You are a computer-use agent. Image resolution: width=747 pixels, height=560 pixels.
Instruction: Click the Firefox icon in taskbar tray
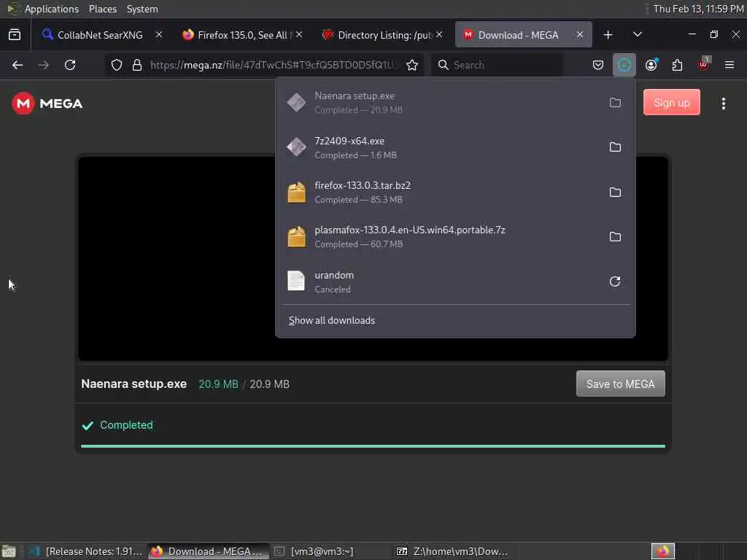(662, 551)
